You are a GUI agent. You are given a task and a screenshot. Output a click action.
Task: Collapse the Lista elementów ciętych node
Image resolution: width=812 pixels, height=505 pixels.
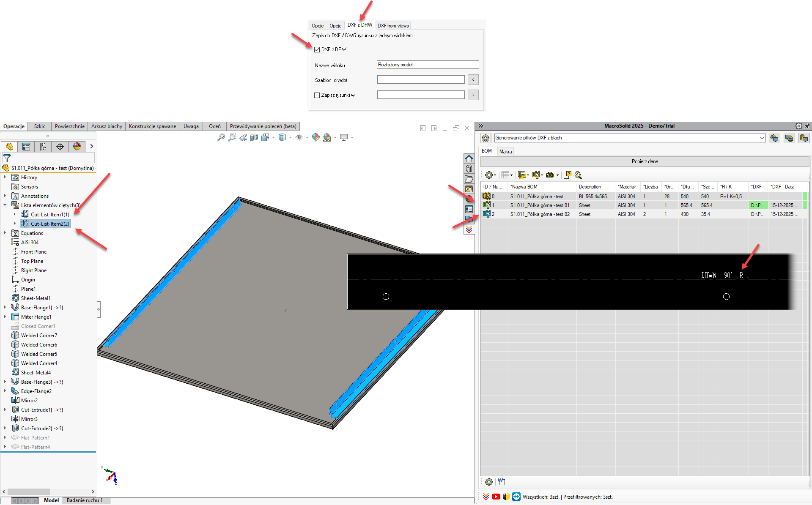point(5,205)
